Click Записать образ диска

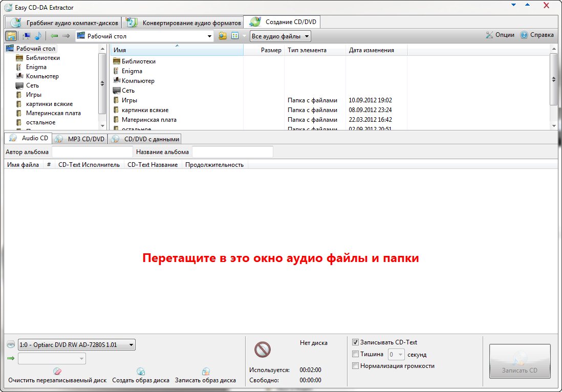[x=205, y=376]
